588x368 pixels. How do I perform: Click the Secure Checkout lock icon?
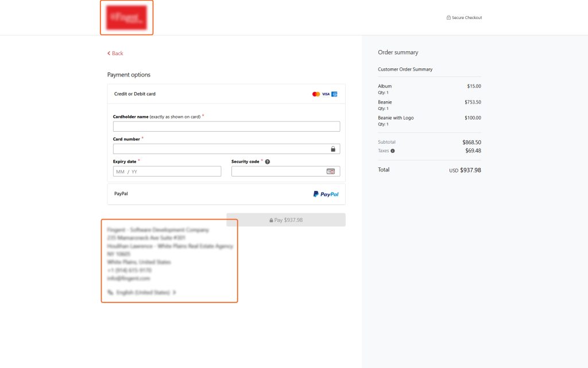coord(448,18)
